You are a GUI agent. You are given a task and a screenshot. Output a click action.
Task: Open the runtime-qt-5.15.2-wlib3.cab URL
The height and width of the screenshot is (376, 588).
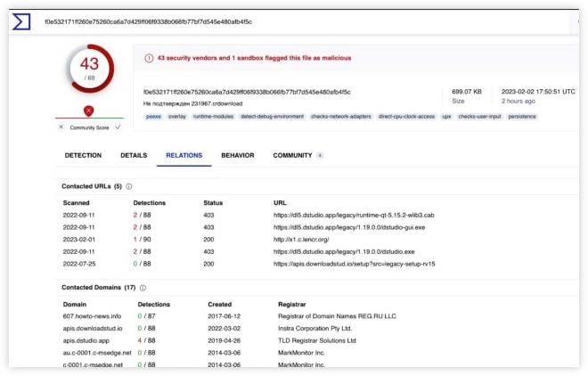[x=354, y=216]
